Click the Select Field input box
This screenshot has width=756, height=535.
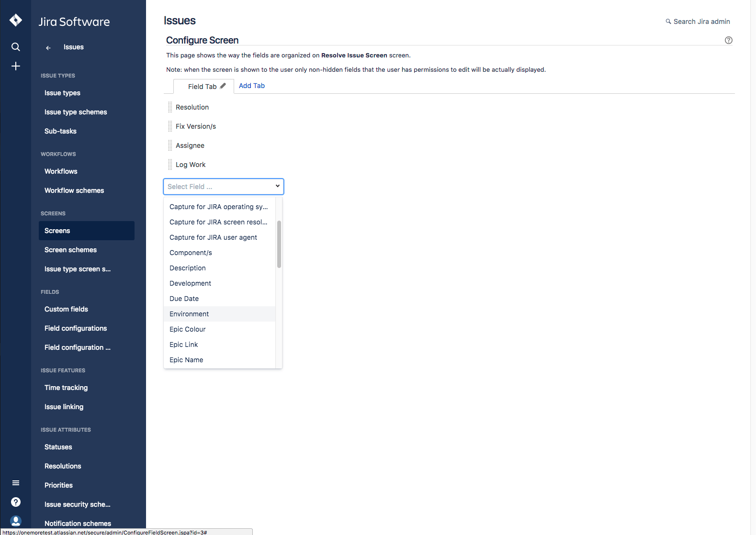(x=224, y=187)
